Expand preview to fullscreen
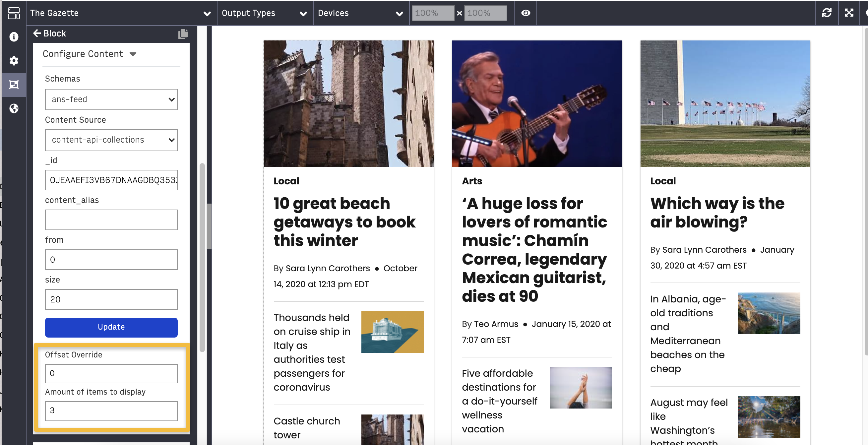This screenshot has width=868, height=445. click(x=849, y=13)
